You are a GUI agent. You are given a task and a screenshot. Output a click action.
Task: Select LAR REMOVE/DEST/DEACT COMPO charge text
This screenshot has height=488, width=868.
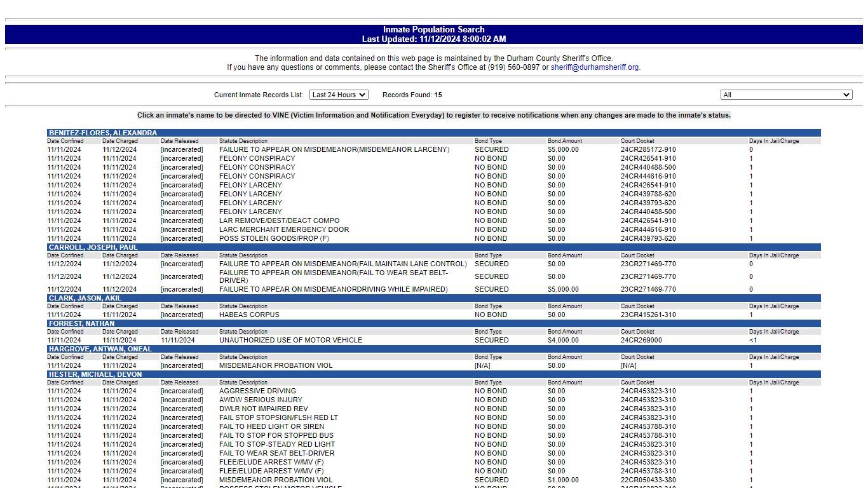click(280, 221)
